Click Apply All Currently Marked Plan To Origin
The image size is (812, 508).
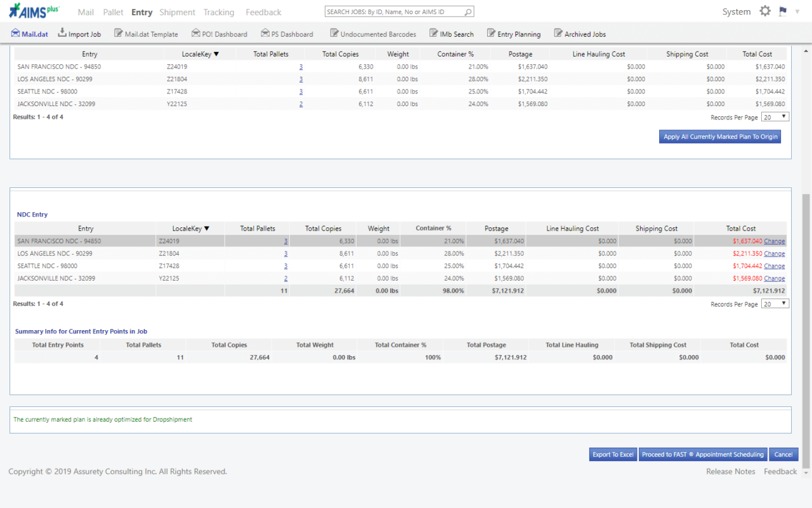(x=720, y=137)
